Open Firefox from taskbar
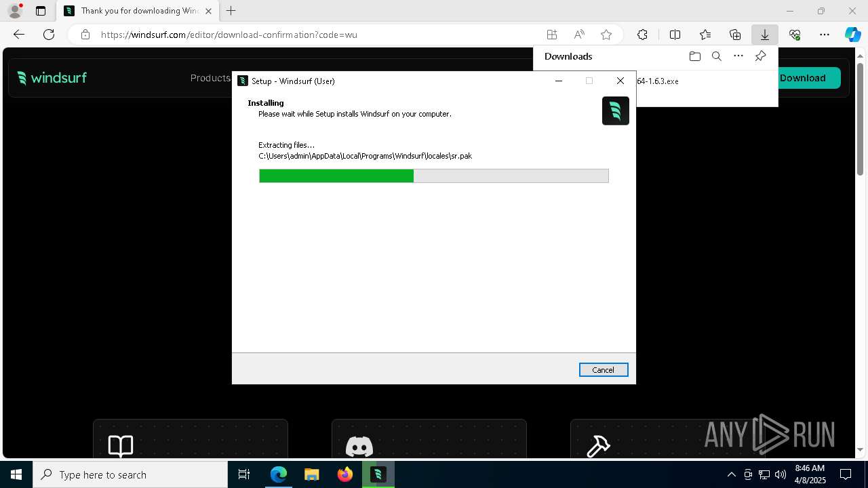 [x=345, y=474]
